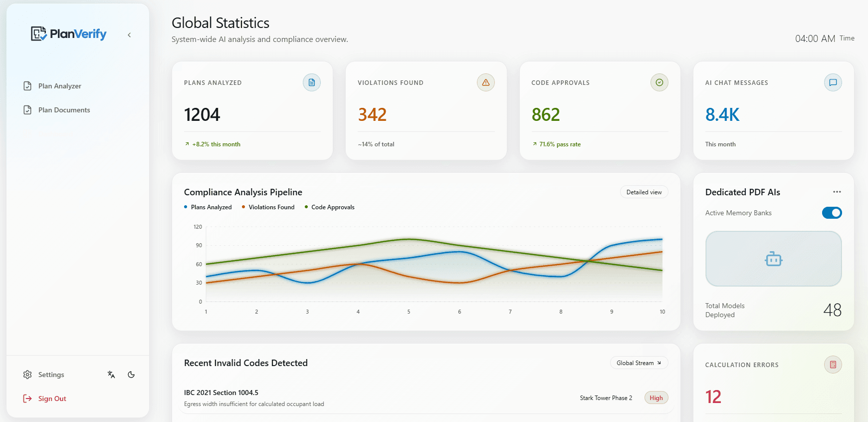Open the Detailed view of the pipeline
This screenshot has height=422, width=868.
[644, 192]
